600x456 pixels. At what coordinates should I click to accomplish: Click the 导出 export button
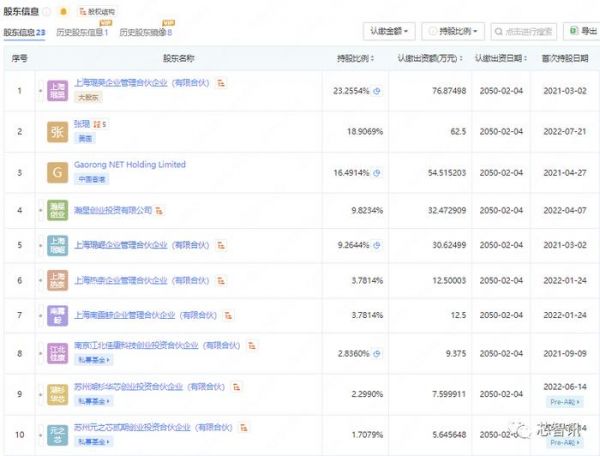coord(580,32)
